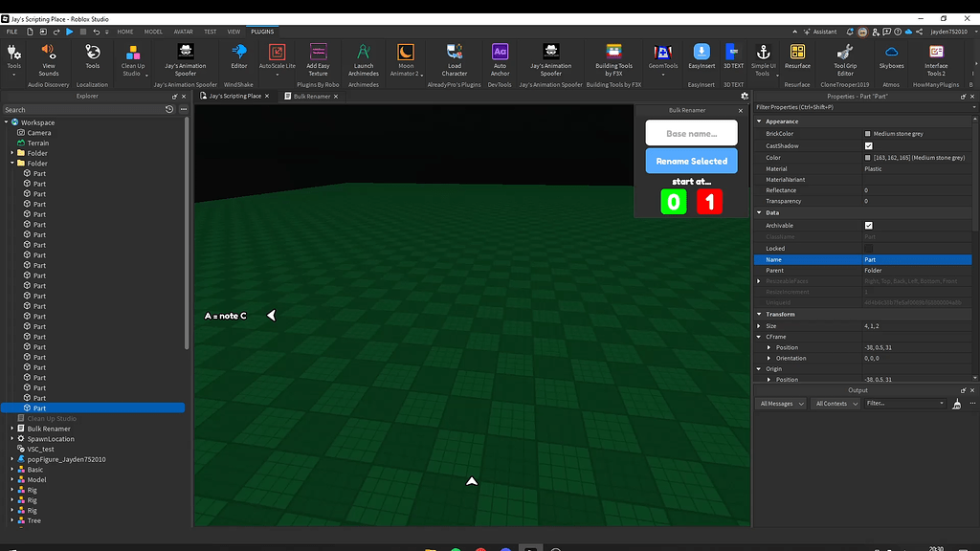
Task: Click Load Character plugin
Action: click(455, 59)
